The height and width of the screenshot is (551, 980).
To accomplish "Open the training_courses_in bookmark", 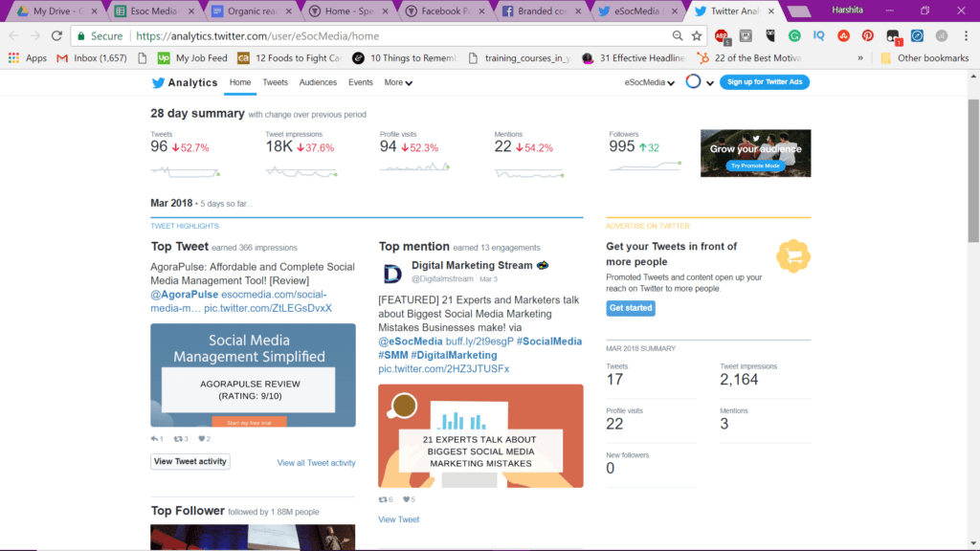I will point(520,58).
